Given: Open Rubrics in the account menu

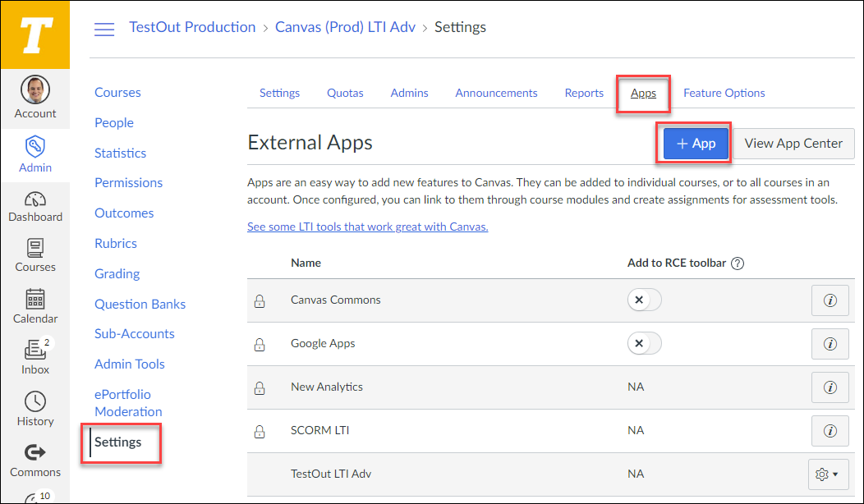Looking at the screenshot, I should click(x=116, y=244).
